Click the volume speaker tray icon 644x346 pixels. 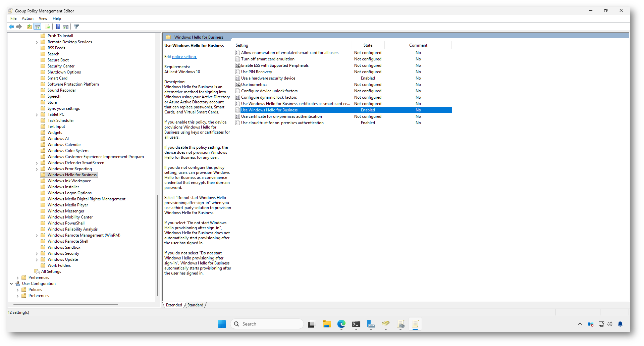point(609,324)
